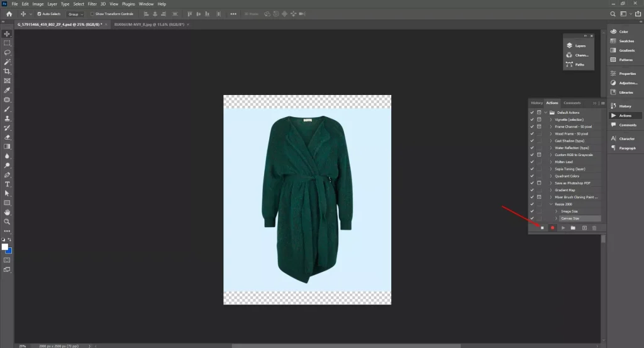This screenshot has height=348, width=644.
Task: Create new action with the plus icon
Action: coord(584,228)
